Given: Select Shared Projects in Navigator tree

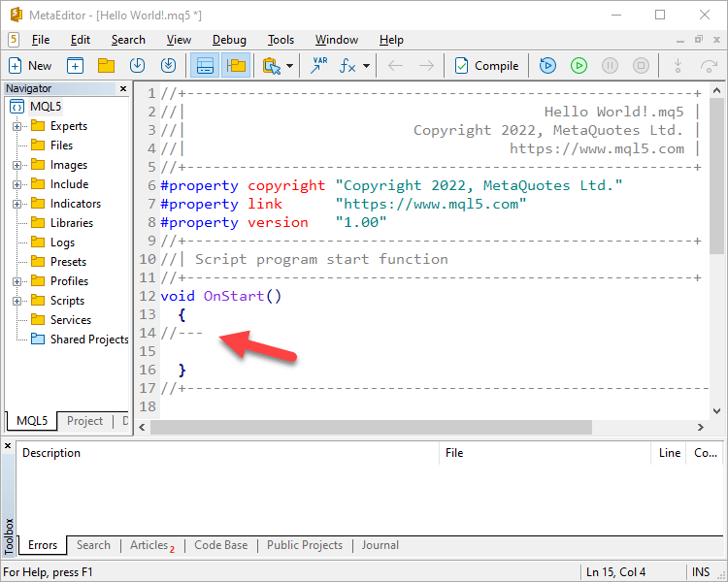Looking at the screenshot, I should pyautogui.click(x=88, y=339).
